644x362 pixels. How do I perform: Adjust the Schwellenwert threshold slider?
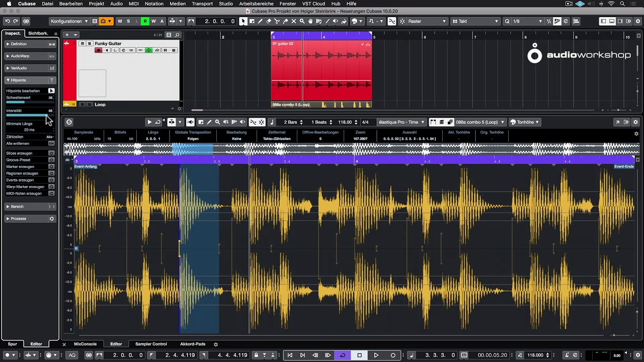point(29,102)
